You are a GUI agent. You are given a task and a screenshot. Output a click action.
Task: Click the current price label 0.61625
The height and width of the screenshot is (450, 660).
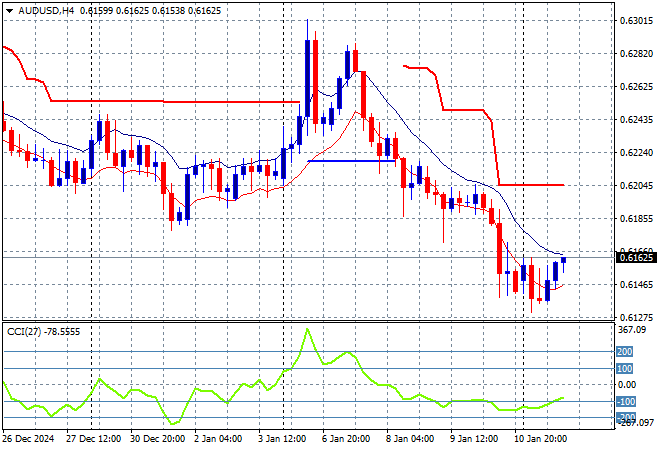[636, 257]
